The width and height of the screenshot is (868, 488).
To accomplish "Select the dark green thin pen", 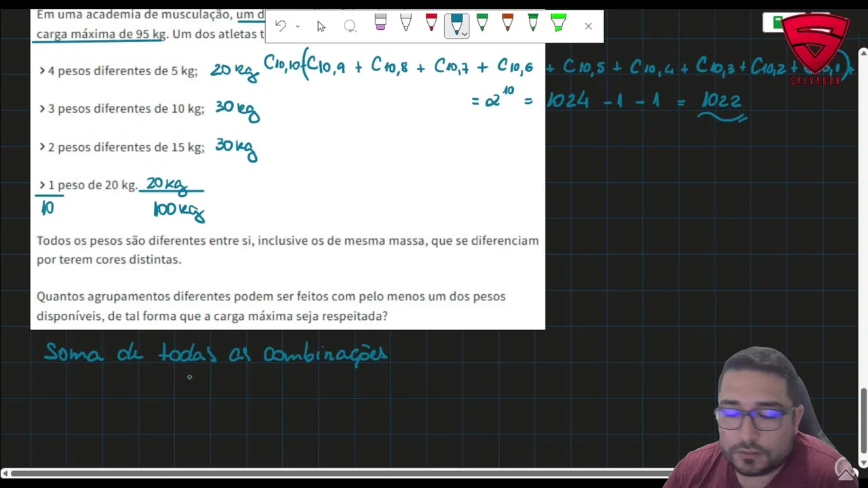I will [533, 23].
